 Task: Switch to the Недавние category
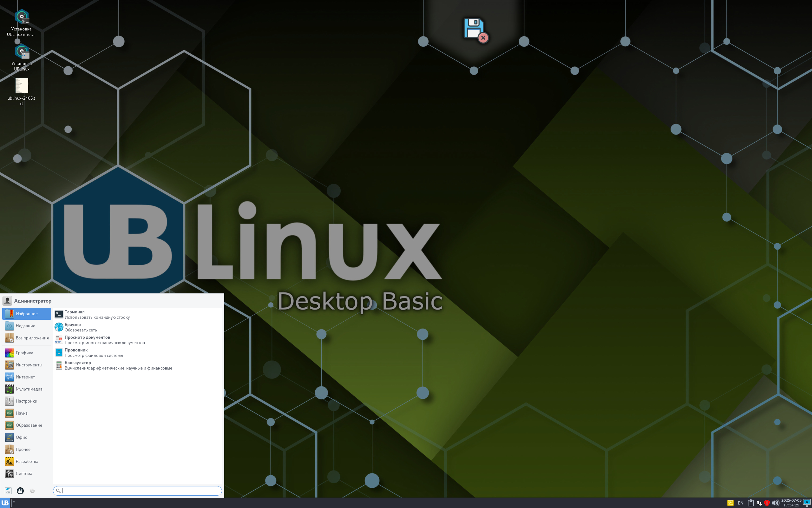tap(27, 325)
